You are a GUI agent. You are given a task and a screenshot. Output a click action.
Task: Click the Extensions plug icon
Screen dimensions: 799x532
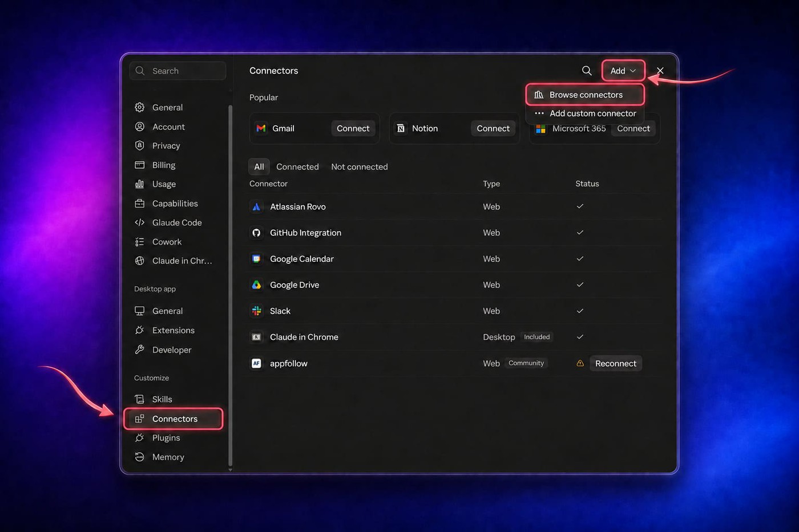[x=139, y=330]
